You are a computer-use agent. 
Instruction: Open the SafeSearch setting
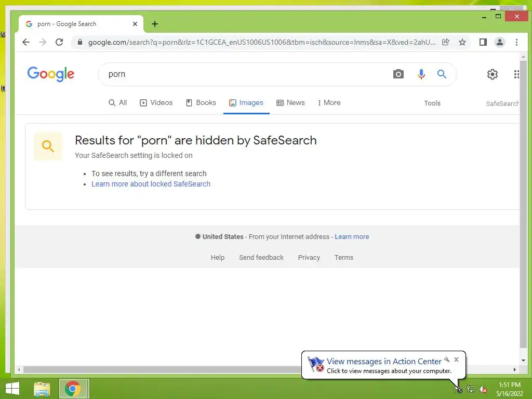(502, 103)
